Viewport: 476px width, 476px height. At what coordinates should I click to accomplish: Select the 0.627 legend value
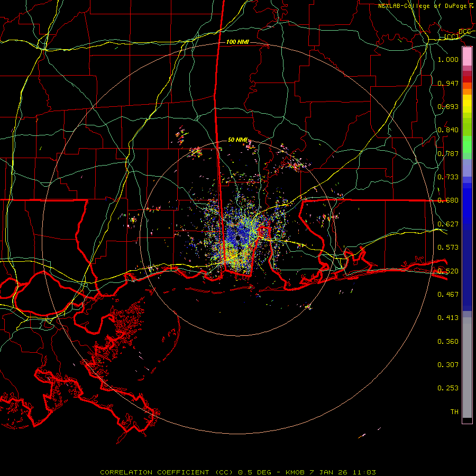(448, 224)
